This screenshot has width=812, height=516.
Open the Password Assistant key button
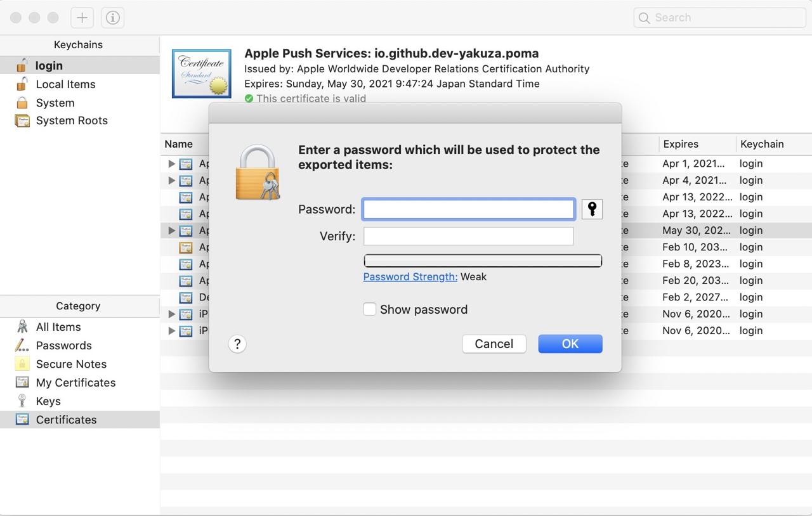(x=592, y=209)
